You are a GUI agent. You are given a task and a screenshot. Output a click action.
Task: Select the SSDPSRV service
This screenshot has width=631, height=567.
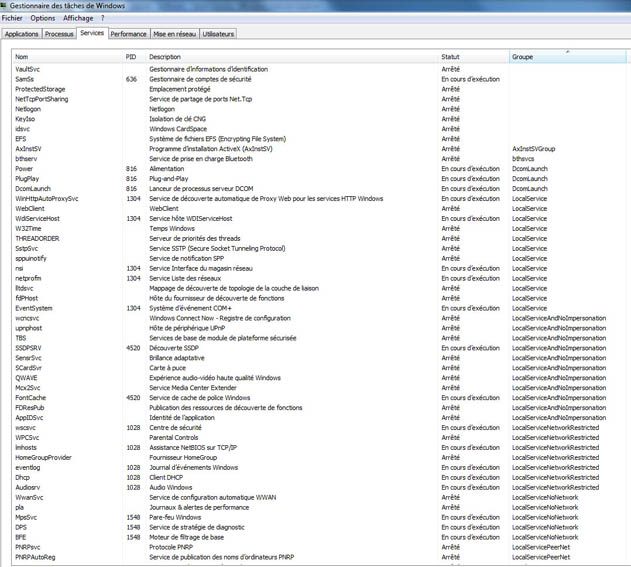tap(28, 348)
